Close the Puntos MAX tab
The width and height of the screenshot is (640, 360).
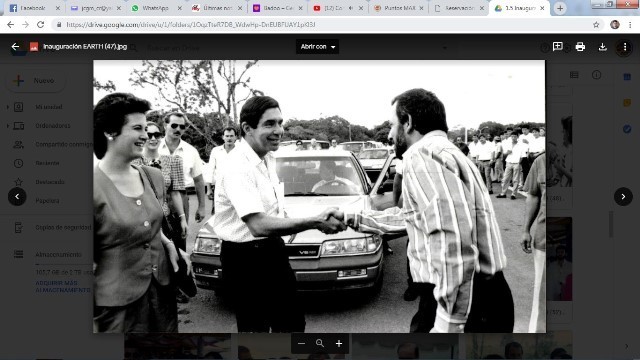421,8
